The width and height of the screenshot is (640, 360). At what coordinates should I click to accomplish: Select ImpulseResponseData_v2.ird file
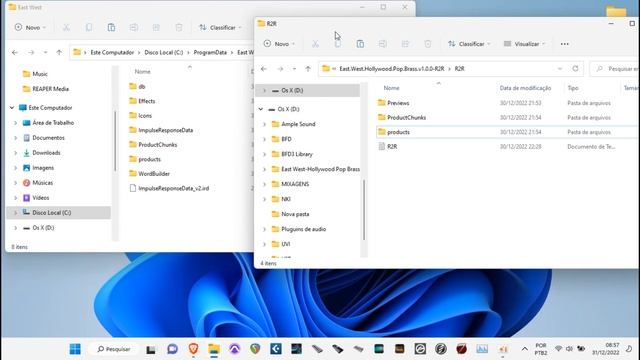[173, 188]
